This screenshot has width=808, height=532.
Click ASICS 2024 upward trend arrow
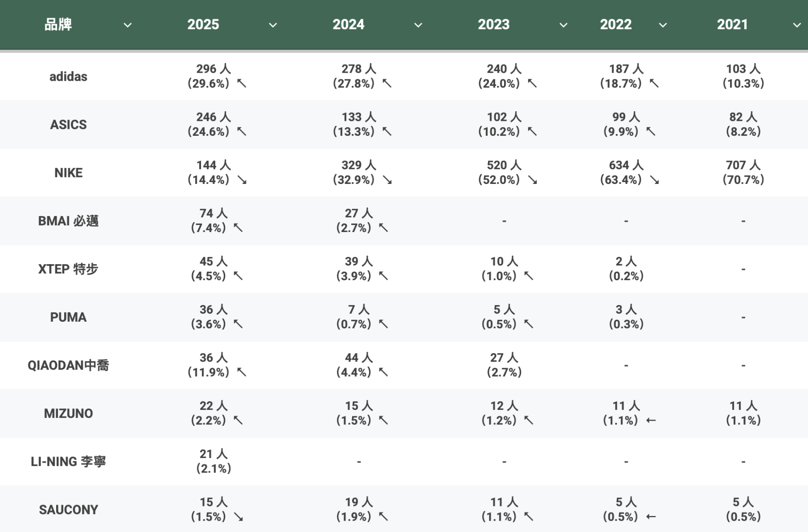coord(387,132)
